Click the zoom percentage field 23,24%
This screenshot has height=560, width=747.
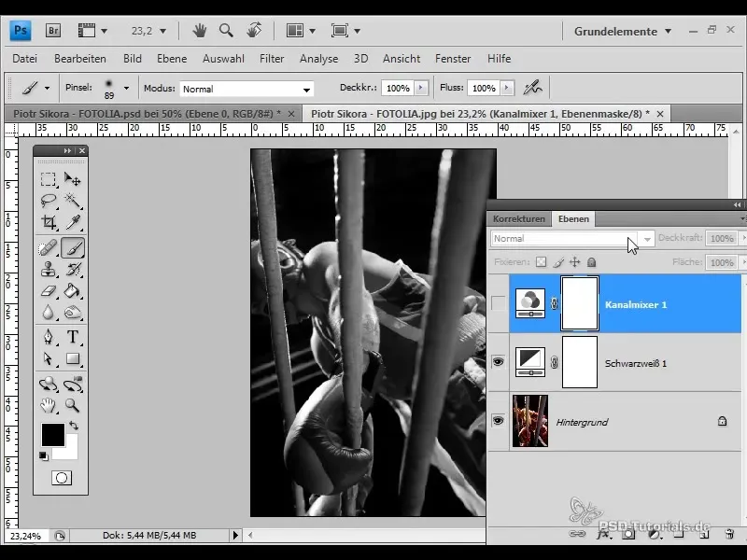click(26, 536)
